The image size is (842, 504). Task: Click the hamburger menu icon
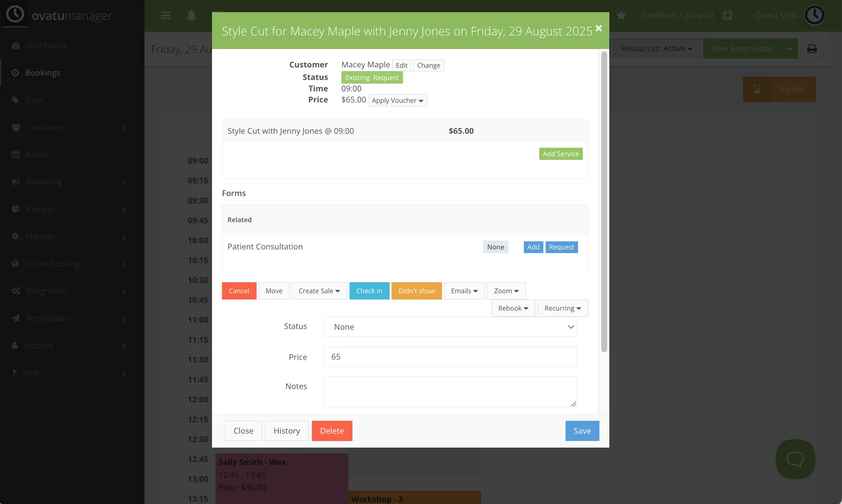pyautogui.click(x=166, y=15)
